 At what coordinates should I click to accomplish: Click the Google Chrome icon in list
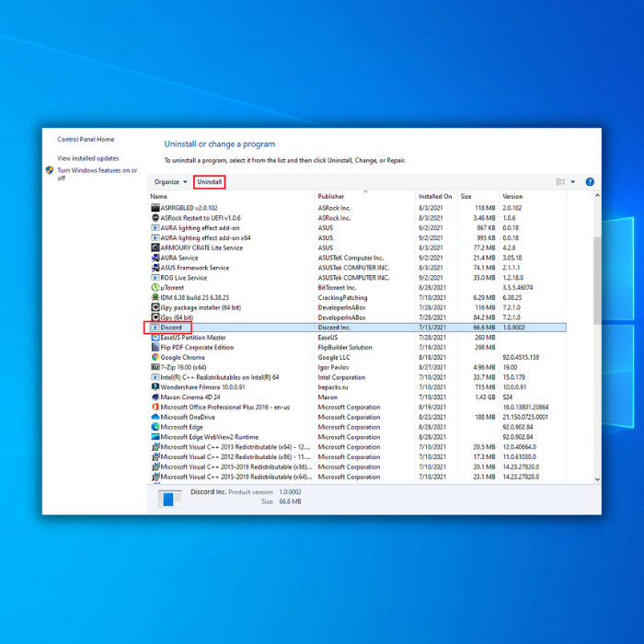[x=155, y=357]
